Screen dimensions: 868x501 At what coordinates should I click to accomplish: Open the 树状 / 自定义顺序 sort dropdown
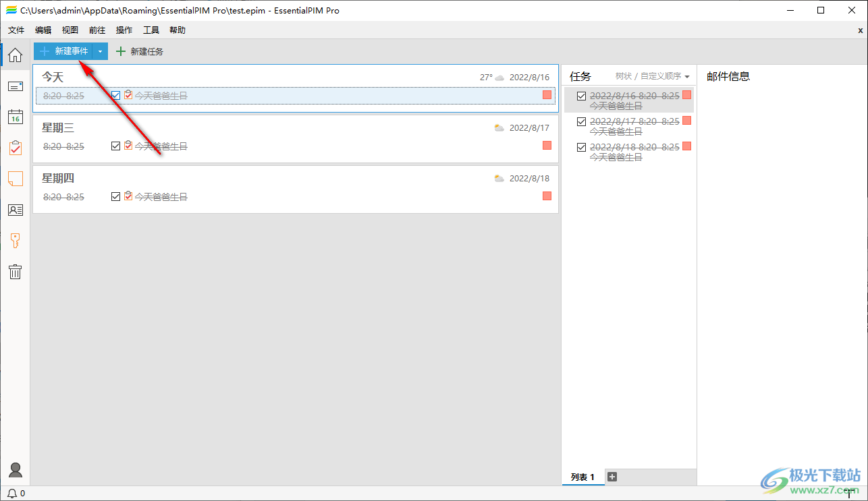pyautogui.click(x=652, y=76)
